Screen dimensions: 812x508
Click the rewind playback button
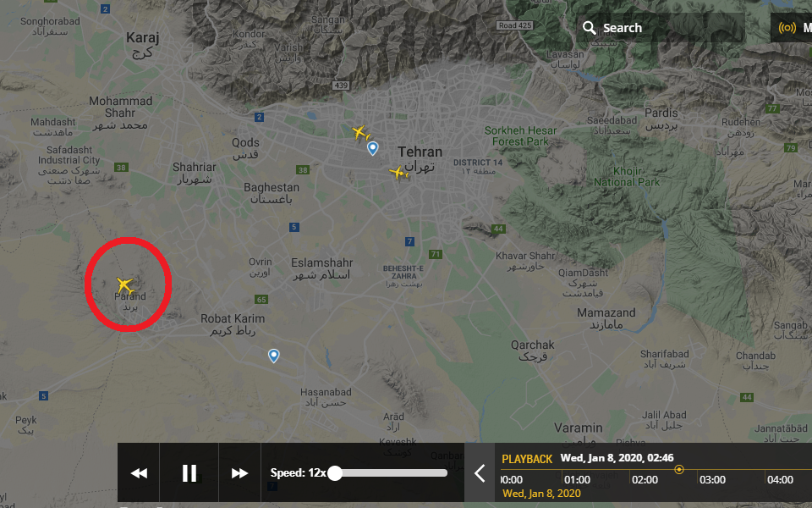[139, 472]
